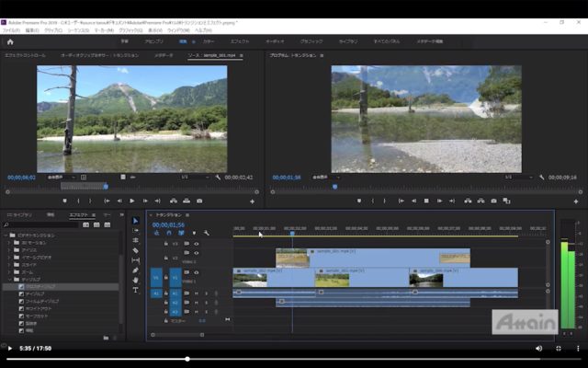Select the Selection arrow tool
The image size is (588, 368).
[135, 221]
